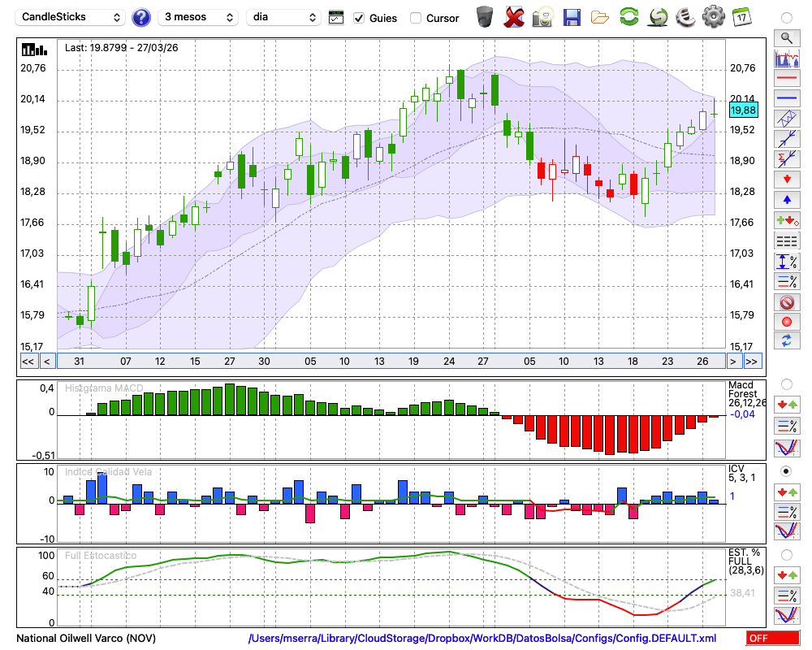The width and height of the screenshot is (812, 650).
Task: Open settings with the gear icon
Action: click(713, 16)
